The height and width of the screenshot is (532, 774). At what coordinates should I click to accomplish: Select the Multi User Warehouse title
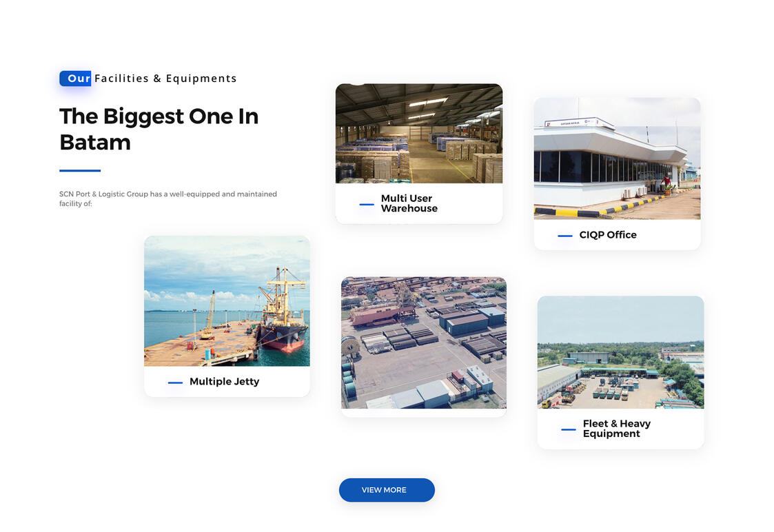click(409, 203)
